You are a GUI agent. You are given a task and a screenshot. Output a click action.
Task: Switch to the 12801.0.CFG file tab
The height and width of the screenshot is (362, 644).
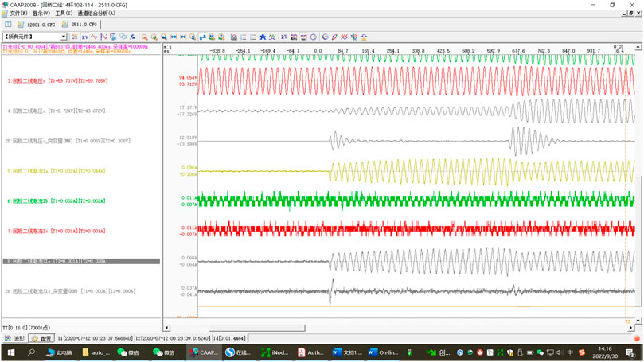(37, 25)
